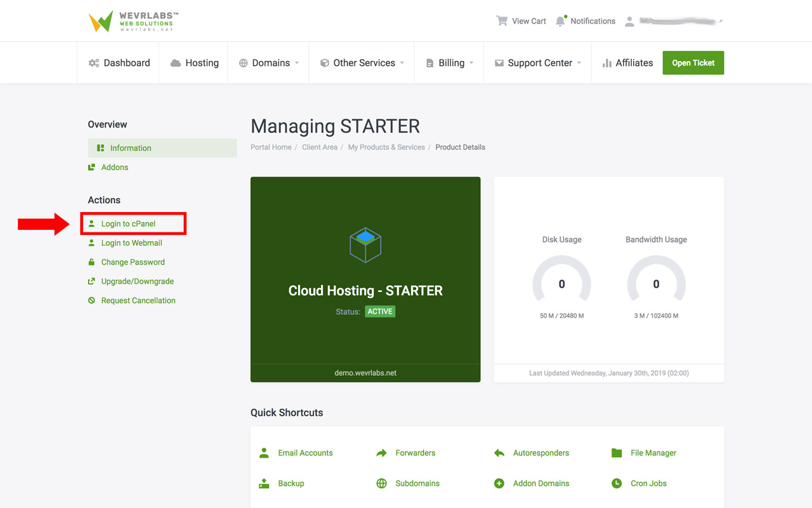This screenshot has height=508, width=812.
Task: Click the Cron Jobs clock icon
Action: (x=617, y=483)
